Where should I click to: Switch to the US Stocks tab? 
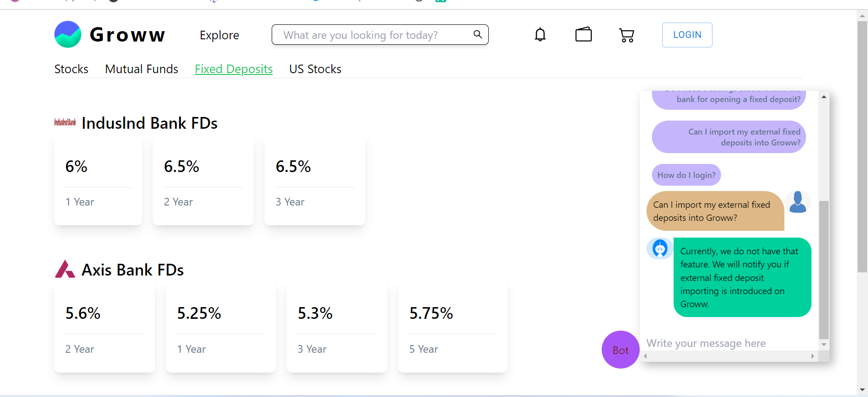[x=315, y=69]
